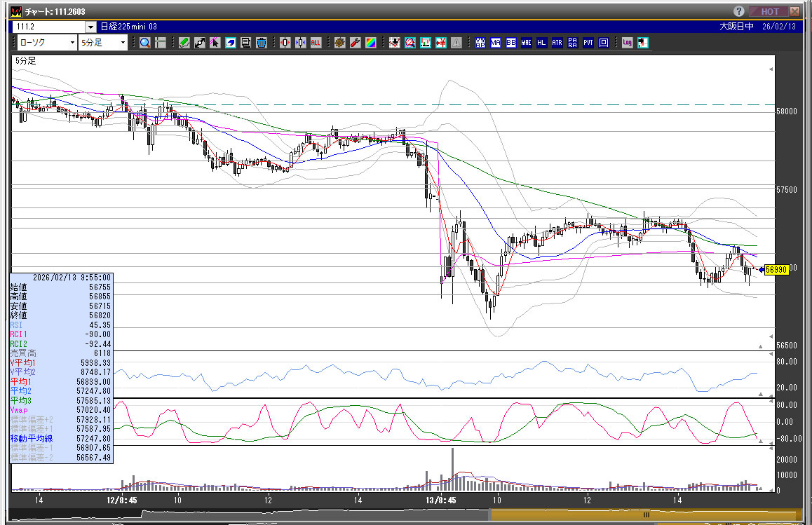Viewport: 812px width, 525px height.
Task: Click the magnifier zoom tool icon
Action: 144,43
